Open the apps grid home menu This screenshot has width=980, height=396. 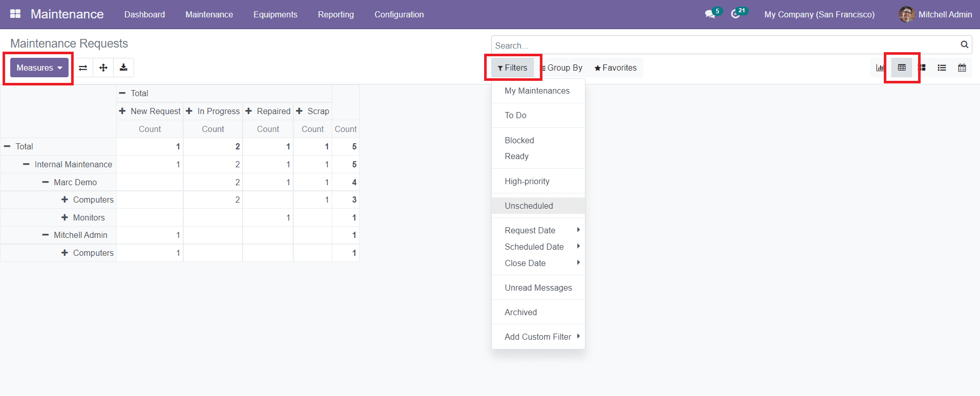15,14
